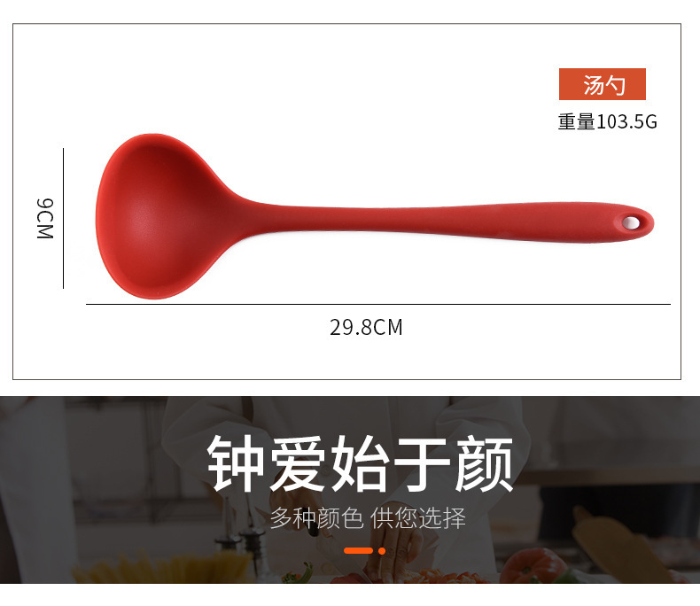The width and height of the screenshot is (700, 606).
Task: Click the orange dash indicator under subtitle
Action: 359,551
